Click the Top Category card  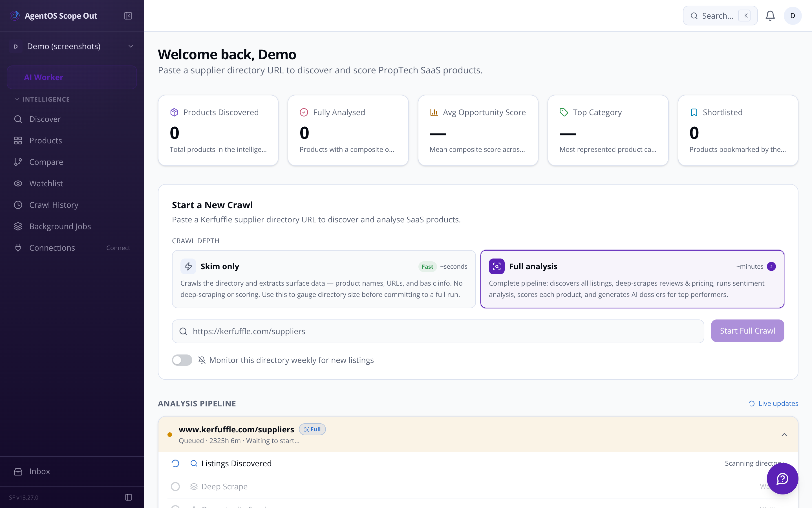(608, 130)
